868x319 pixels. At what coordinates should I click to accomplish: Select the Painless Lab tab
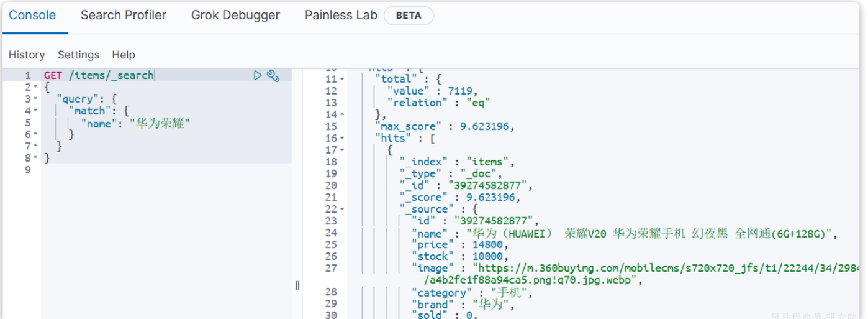click(x=341, y=16)
